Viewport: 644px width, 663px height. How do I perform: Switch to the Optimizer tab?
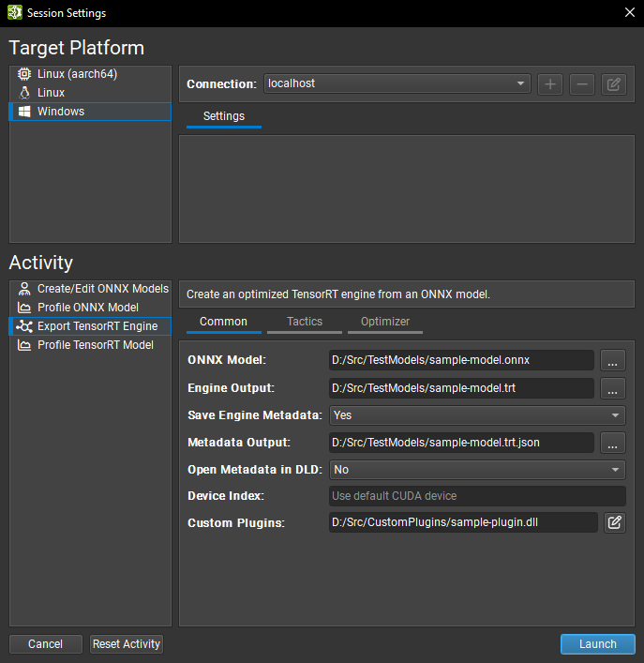[385, 322]
